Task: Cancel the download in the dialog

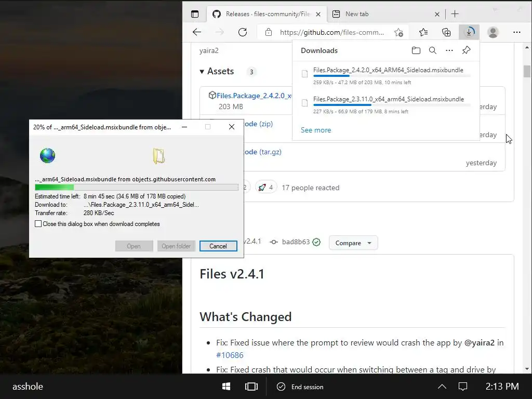Action: click(218, 246)
